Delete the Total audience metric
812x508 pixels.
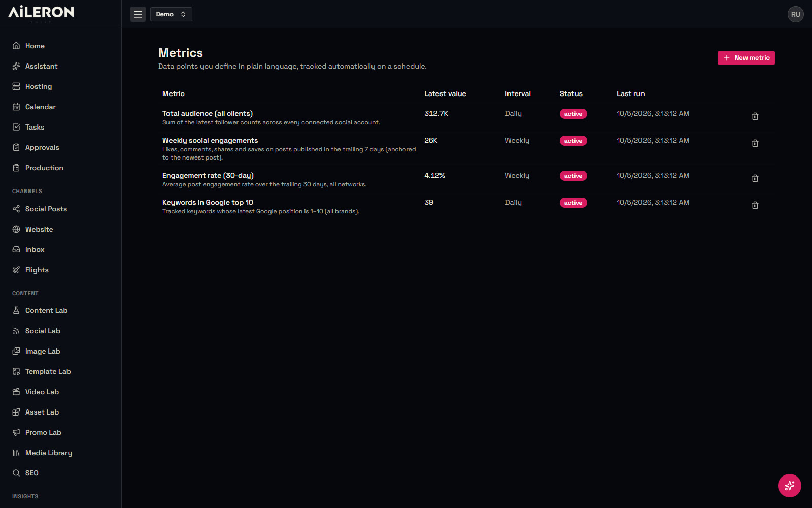point(755,116)
